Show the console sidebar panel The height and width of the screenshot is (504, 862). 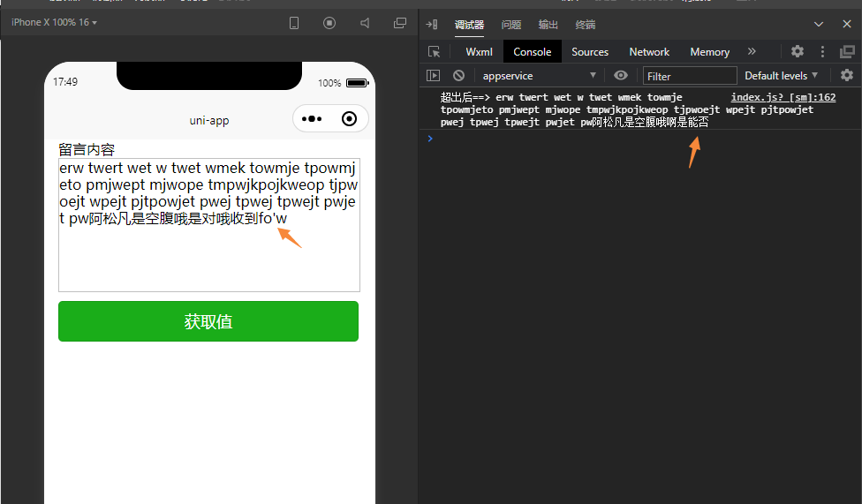(433, 75)
